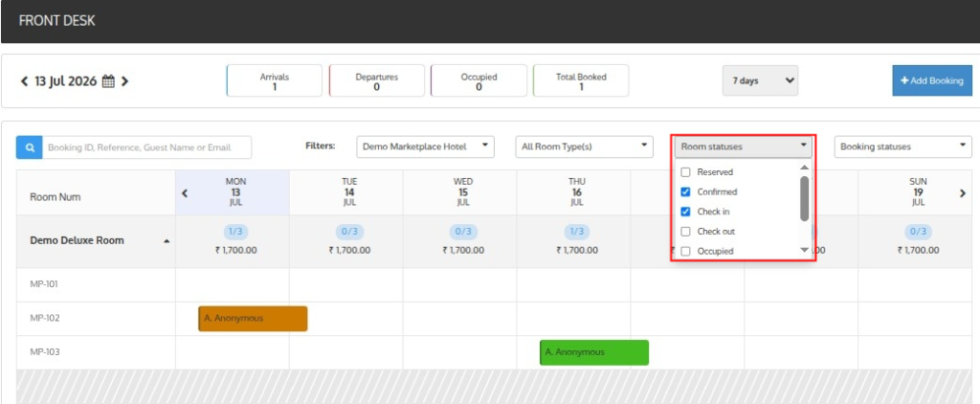Select the orange A. Anonymous booking in MP-102
980x404 pixels.
click(253, 319)
